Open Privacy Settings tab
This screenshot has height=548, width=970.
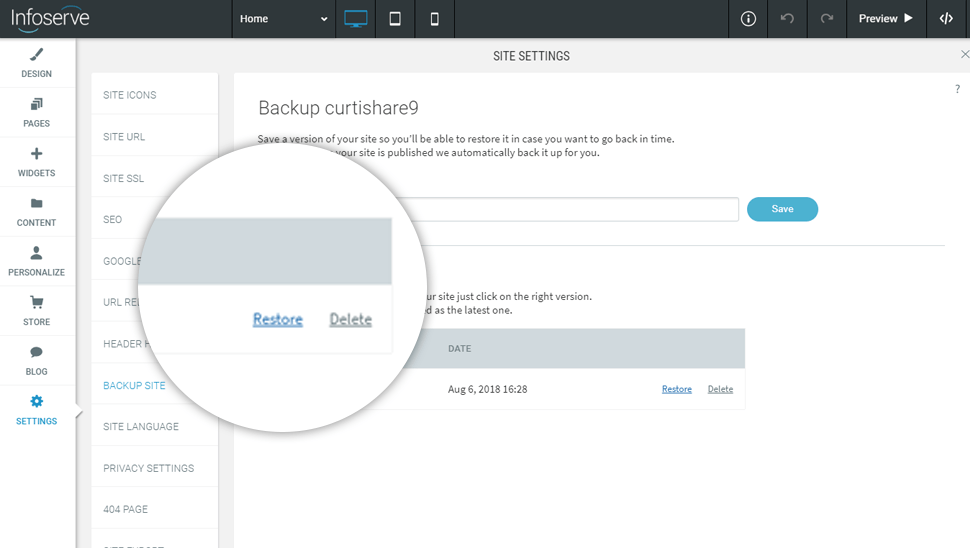[x=148, y=468]
